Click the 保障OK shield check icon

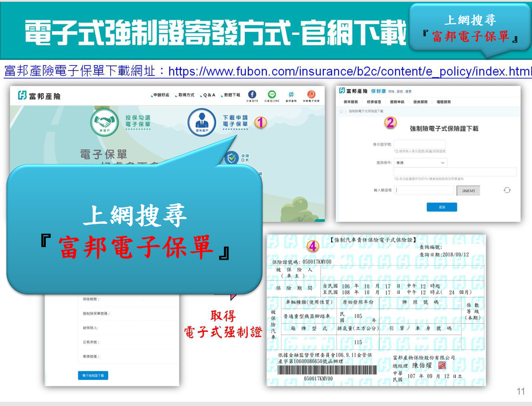click(x=232, y=158)
